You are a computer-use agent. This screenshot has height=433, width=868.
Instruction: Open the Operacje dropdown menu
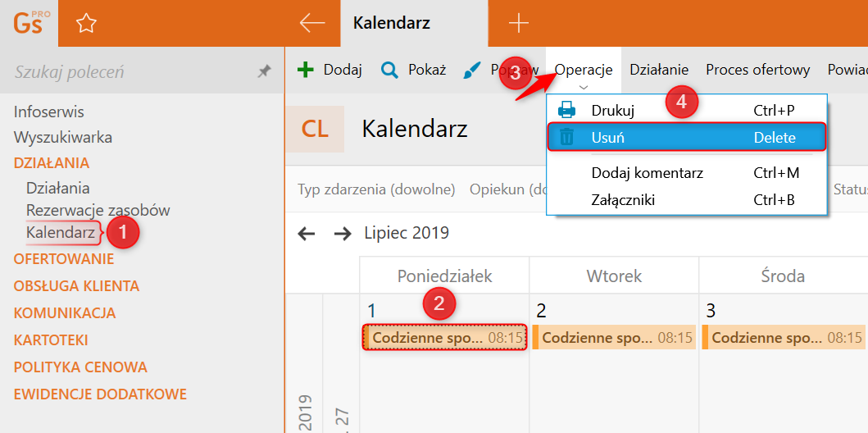click(x=584, y=71)
